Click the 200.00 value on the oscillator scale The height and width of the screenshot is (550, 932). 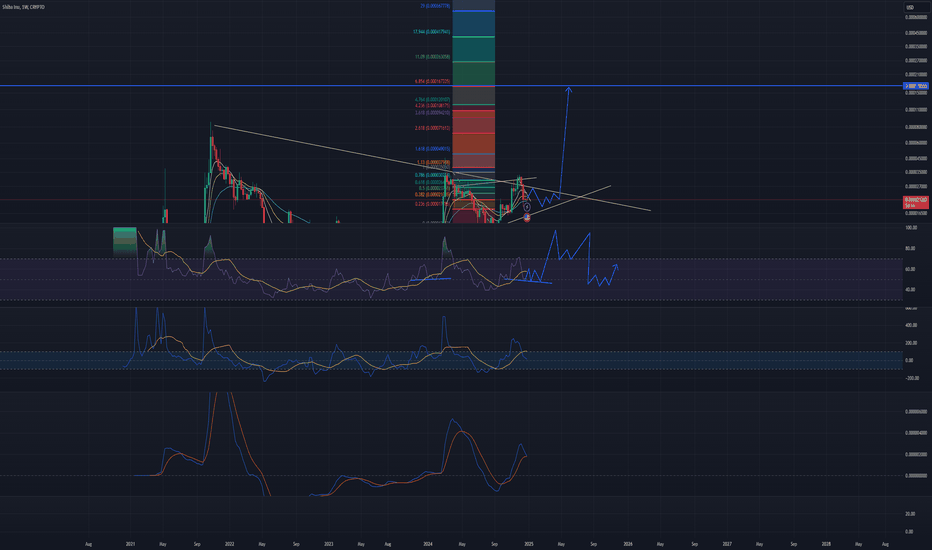(911, 343)
